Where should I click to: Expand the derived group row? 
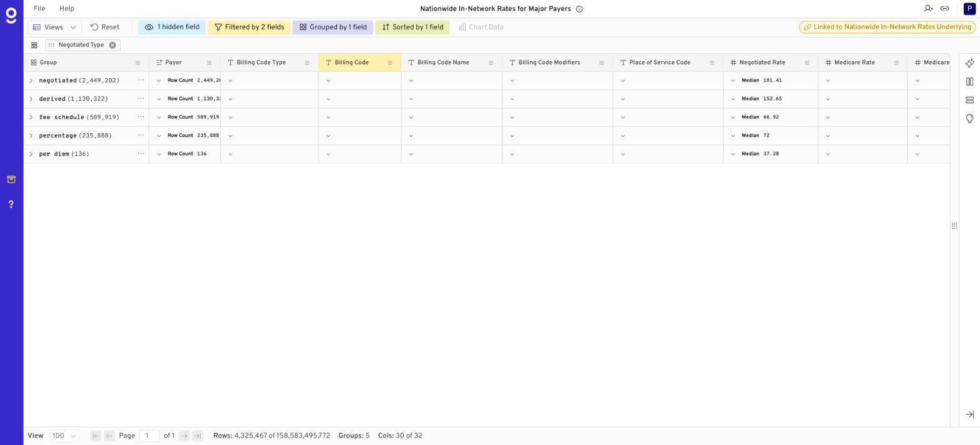point(31,99)
